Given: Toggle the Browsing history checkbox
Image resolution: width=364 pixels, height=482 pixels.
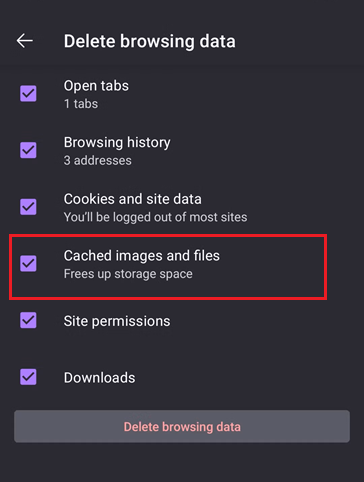Looking at the screenshot, I should 28,150.
